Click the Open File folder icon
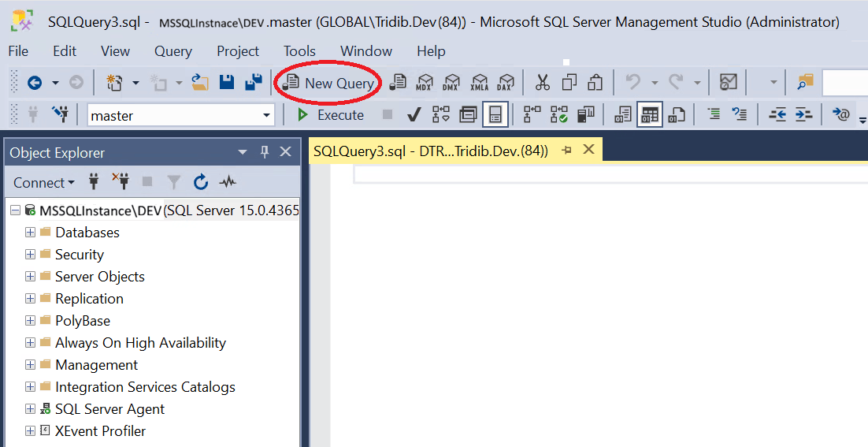 point(200,83)
